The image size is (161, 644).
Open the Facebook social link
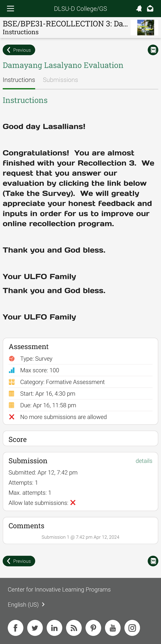coord(16,628)
